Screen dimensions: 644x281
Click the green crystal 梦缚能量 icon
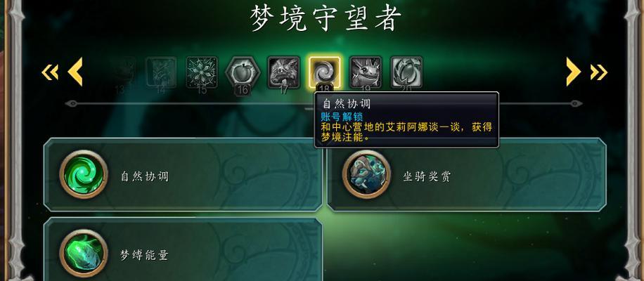pyautogui.click(x=84, y=254)
